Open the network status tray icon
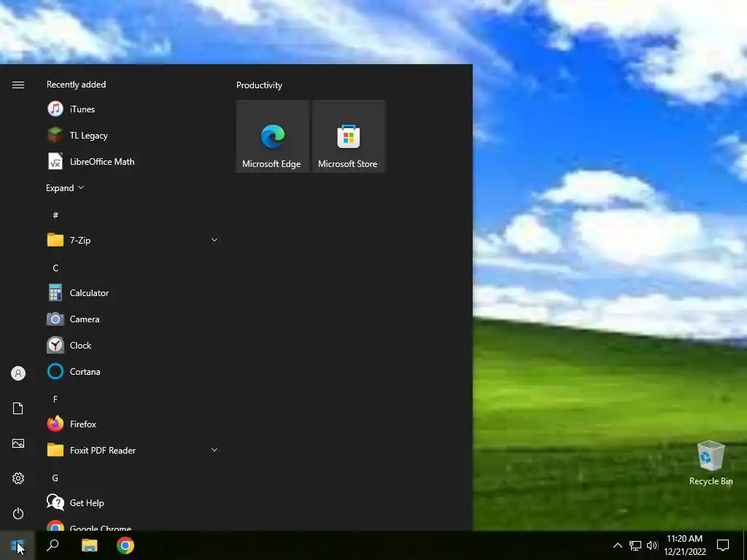 (x=635, y=545)
